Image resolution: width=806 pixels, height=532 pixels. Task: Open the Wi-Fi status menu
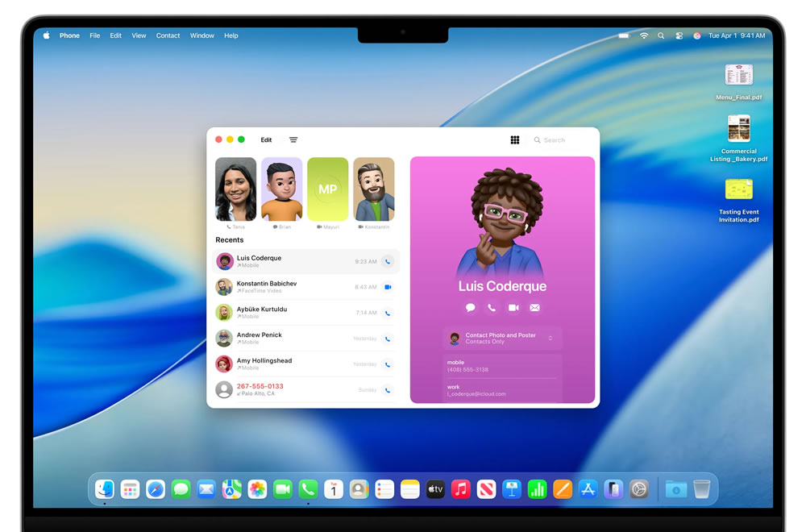tap(644, 35)
